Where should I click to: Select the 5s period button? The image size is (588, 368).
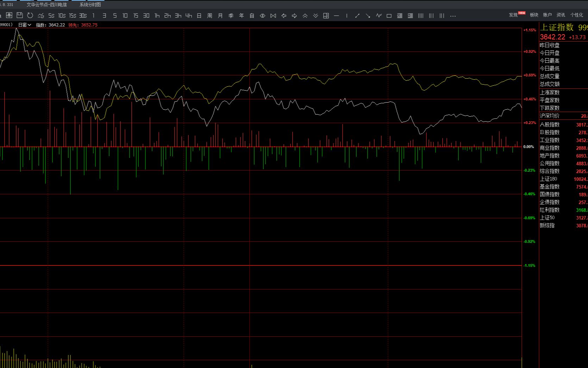[x=51, y=16]
